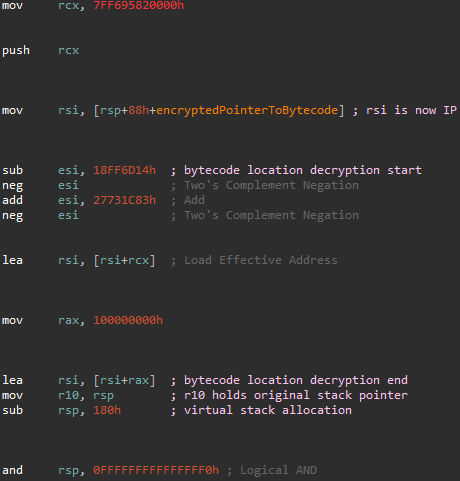The width and height of the screenshot is (460, 481).
Task: Select the 18FF6D14h immediate value
Action: [x=125, y=170]
